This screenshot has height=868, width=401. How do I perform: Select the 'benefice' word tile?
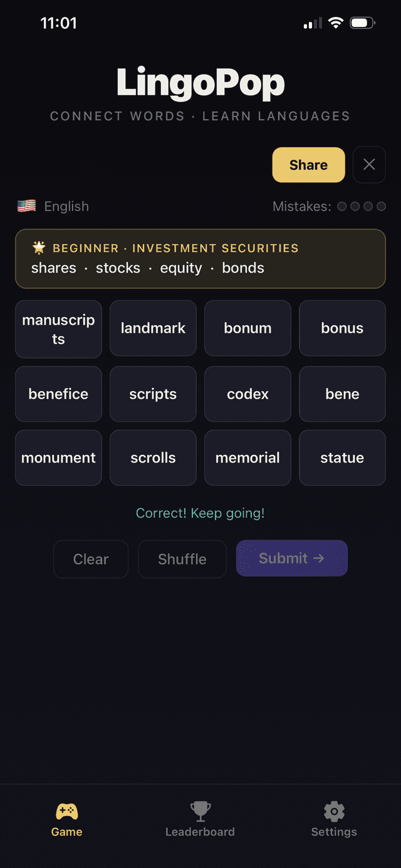pyautogui.click(x=58, y=394)
